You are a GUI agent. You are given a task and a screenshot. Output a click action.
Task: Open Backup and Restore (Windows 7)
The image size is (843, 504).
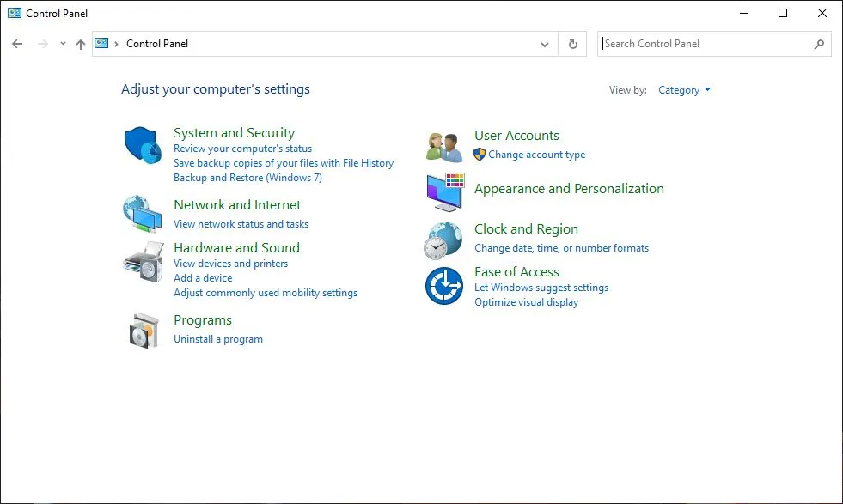tap(247, 178)
